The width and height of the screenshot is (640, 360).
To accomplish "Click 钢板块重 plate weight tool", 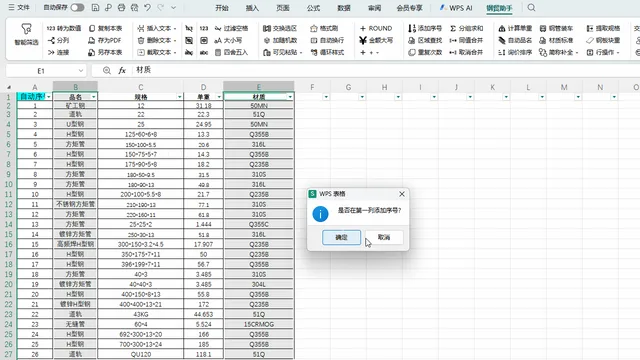I will pos(603,40).
